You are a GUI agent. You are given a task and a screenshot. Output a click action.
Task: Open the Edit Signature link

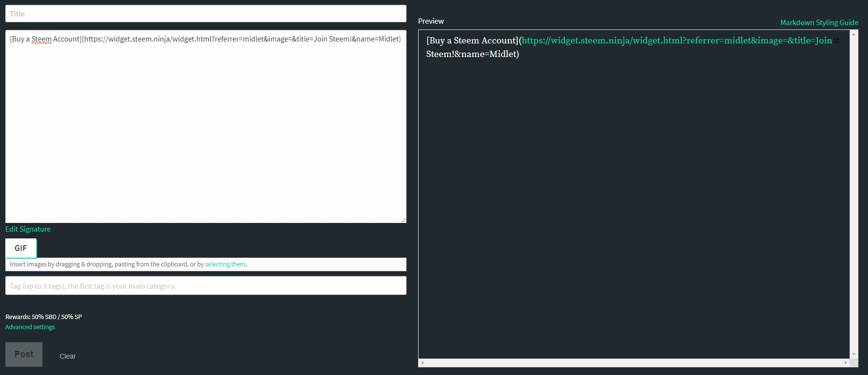coord(28,229)
